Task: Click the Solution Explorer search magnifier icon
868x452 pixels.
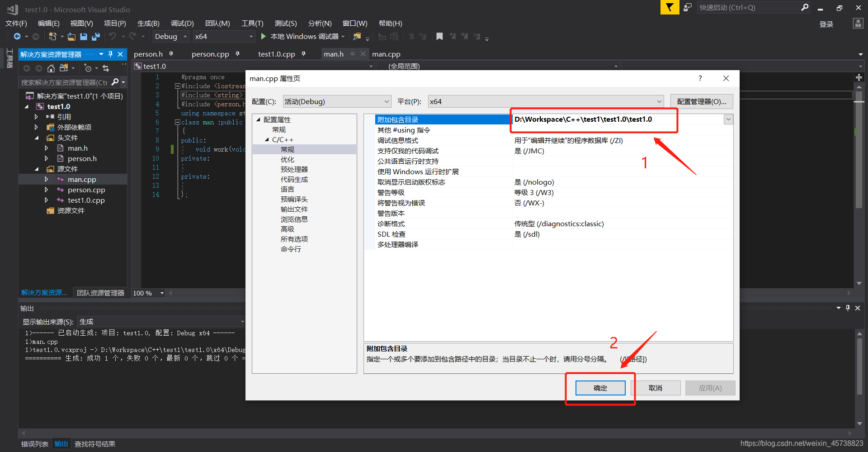Action: click(115, 82)
